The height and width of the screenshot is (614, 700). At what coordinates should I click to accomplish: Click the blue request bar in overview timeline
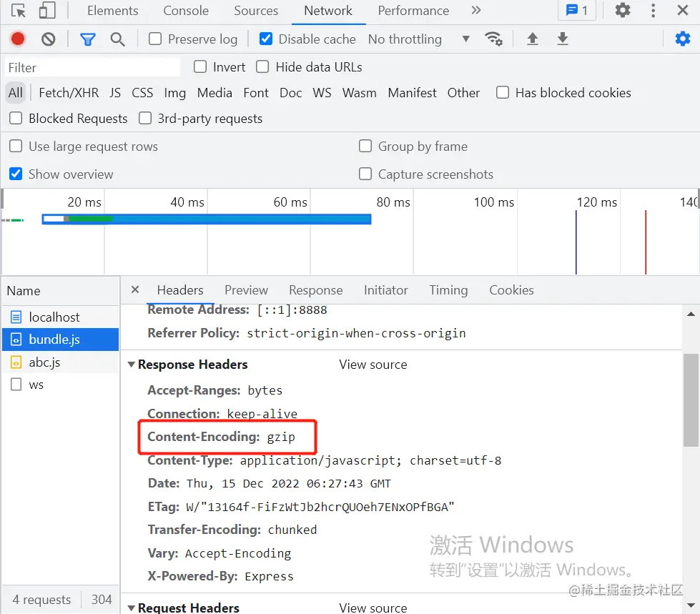207,219
